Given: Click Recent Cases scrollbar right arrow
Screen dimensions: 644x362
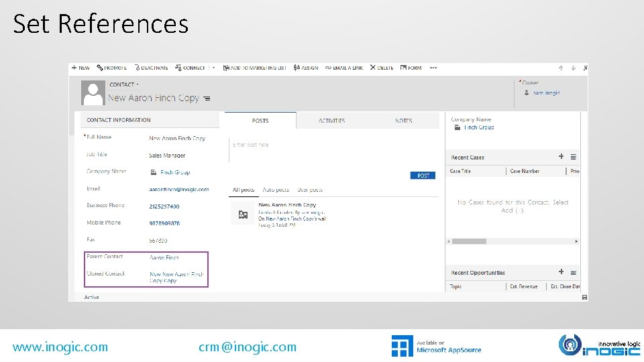Looking at the screenshot, I should coord(576,241).
